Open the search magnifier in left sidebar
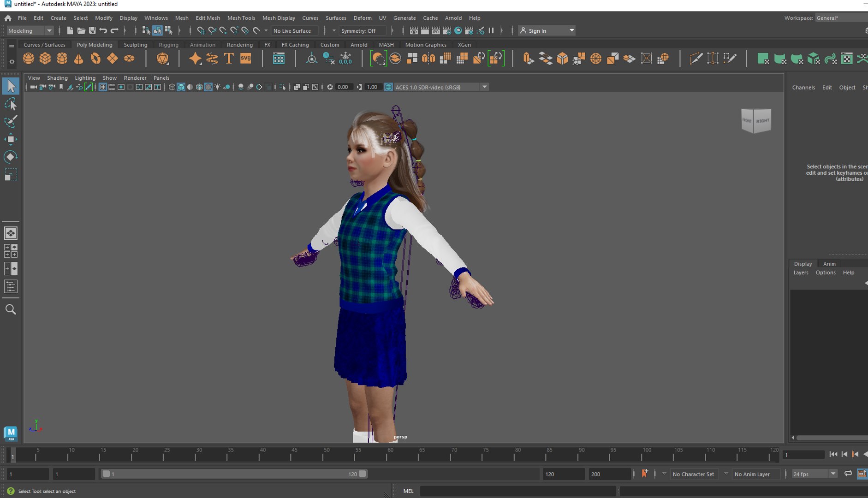 click(11, 309)
